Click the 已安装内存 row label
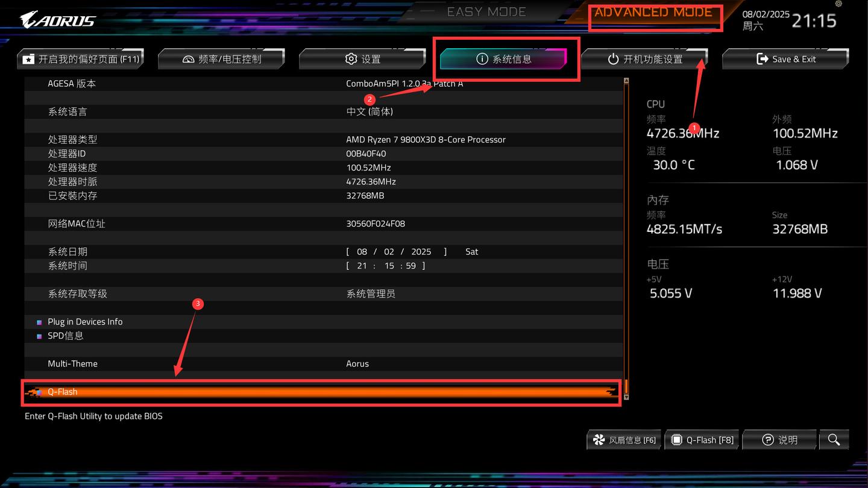This screenshot has height=488, width=868. (x=72, y=196)
